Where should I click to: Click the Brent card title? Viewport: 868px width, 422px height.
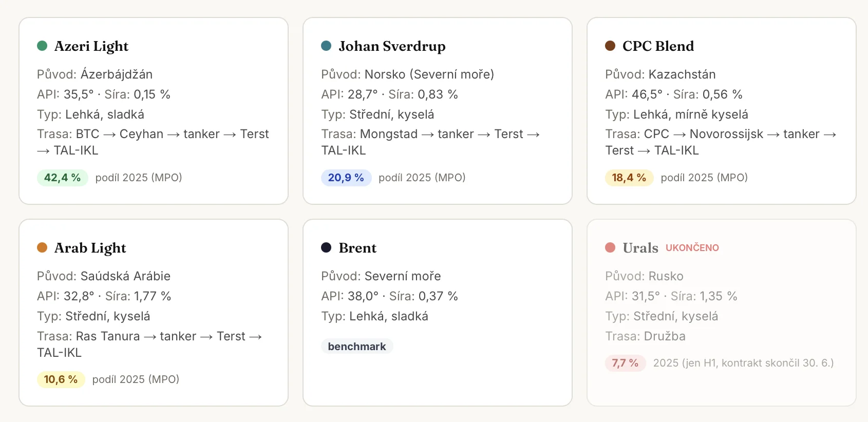(357, 248)
